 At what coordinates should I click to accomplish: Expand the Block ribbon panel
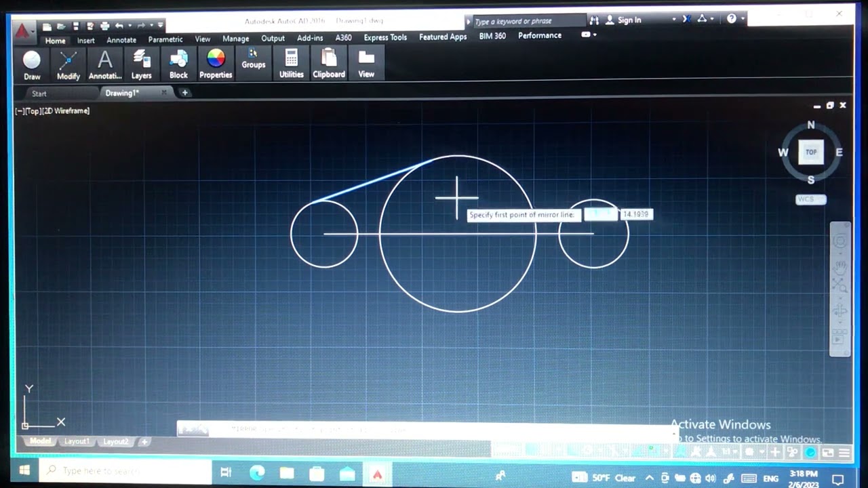point(178,64)
